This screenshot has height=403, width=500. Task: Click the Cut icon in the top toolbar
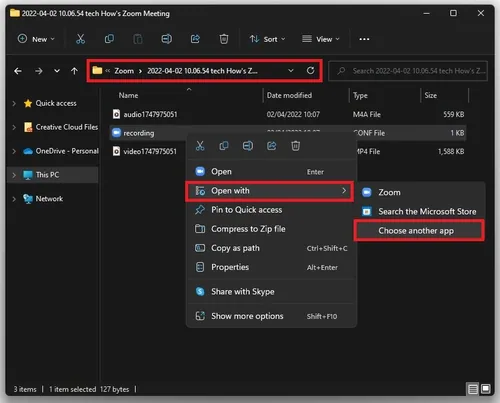coord(80,39)
